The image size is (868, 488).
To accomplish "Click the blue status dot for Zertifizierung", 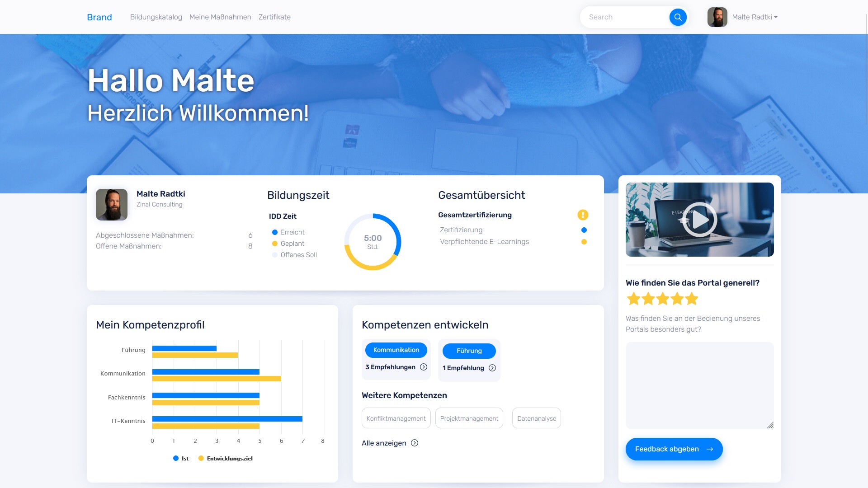I will (584, 230).
